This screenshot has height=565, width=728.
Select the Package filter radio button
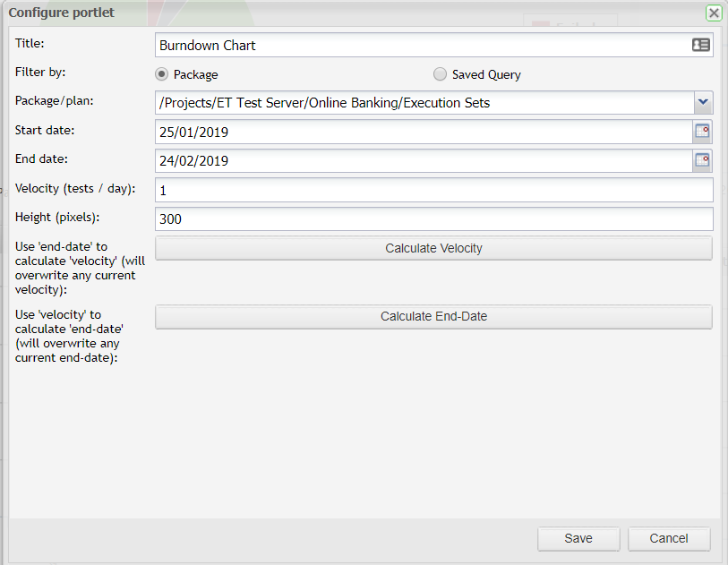(162, 74)
